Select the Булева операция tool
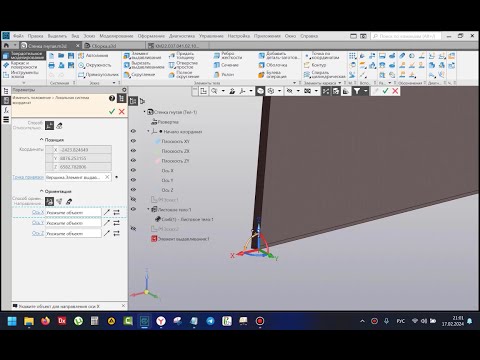 coord(273,74)
